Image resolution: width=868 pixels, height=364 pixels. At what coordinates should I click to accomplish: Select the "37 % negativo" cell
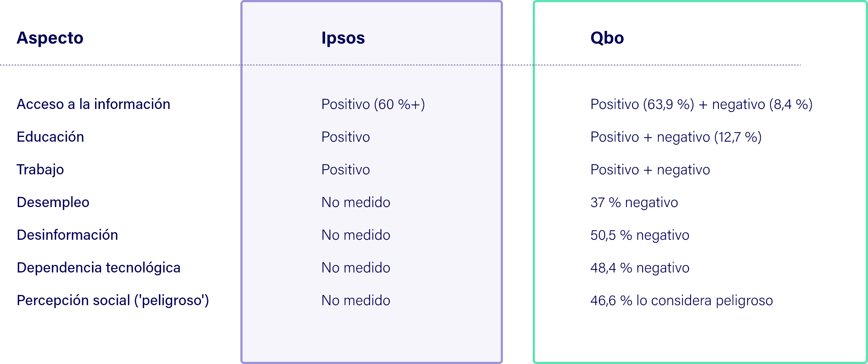[634, 202]
